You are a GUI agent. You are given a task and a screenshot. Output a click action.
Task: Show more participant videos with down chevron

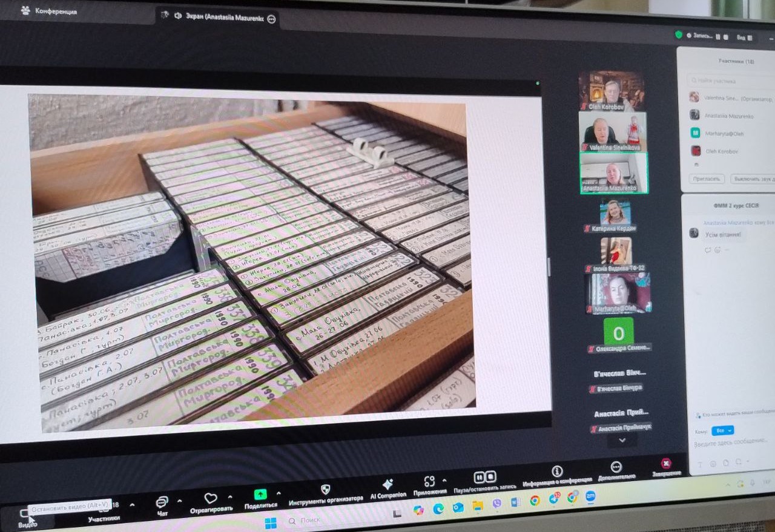(x=621, y=441)
